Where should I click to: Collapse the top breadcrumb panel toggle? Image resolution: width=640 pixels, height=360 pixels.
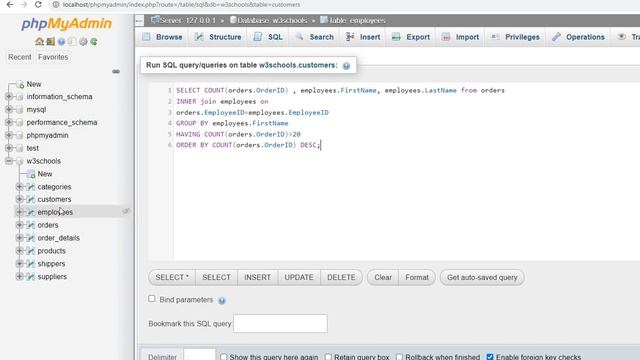(x=139, y=20)
